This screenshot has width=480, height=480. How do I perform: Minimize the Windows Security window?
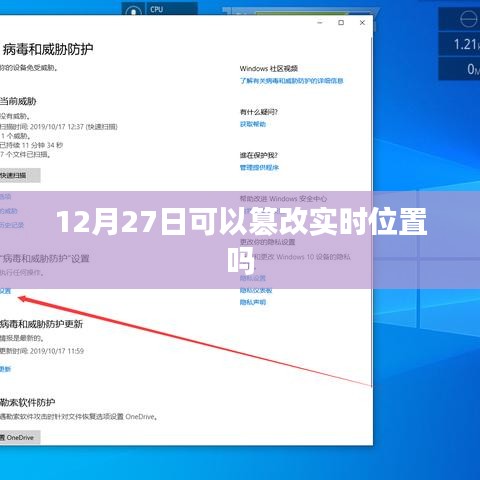[320, 23]
